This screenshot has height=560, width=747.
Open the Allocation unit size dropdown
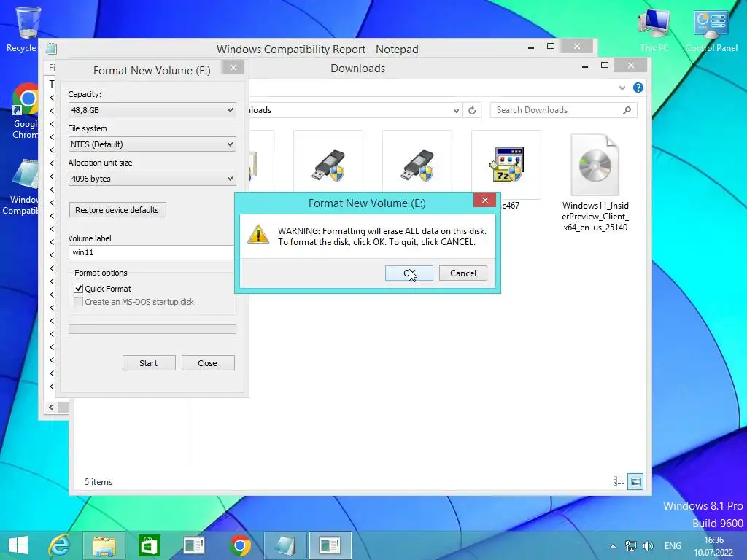[152, 179]
